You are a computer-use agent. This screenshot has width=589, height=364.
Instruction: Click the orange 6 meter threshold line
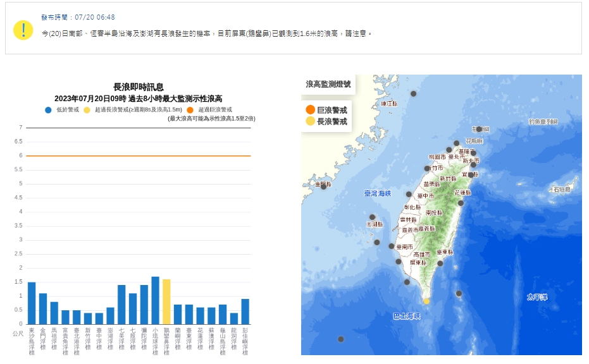[x=138, y=155]
